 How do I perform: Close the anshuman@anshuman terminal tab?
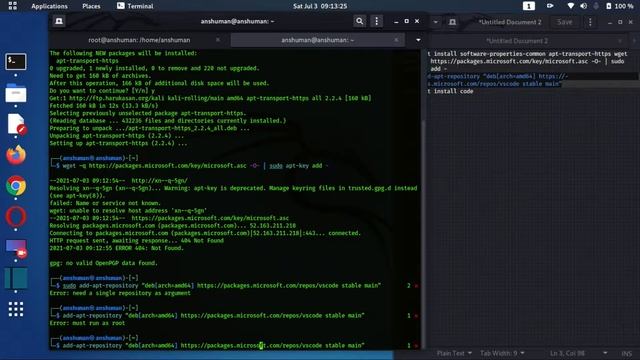396,40
